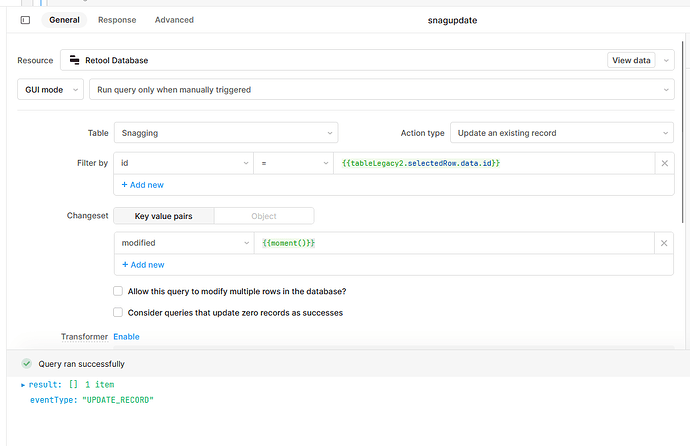Click the green query success checkmark
The height and width of the screenshot is (446, 690).
tap(27, 364)
